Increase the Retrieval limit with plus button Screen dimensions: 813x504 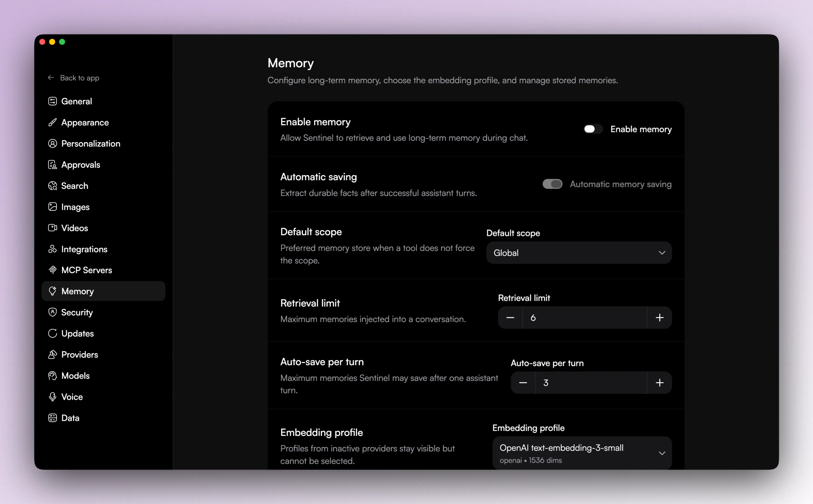click(x=660, y=317)
